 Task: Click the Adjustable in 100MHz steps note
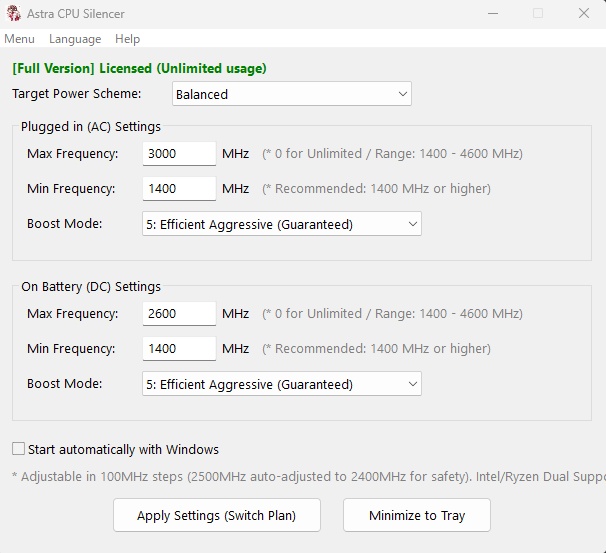309,477
